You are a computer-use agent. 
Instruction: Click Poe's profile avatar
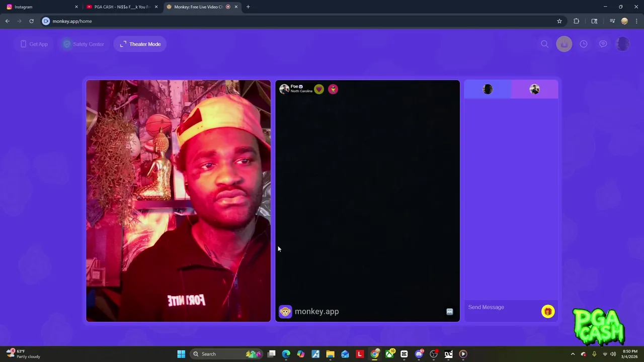(x=284, y=89)
